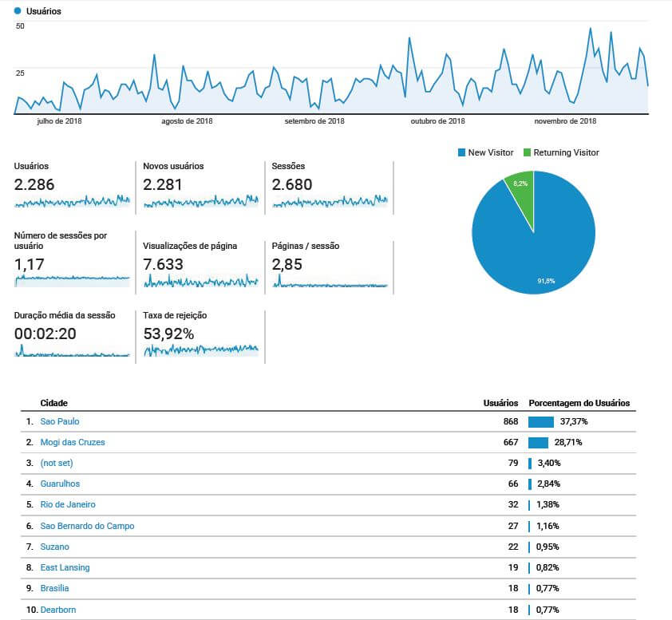Open the Dearborn city link
Screen dimensions: 672x620
58,610
